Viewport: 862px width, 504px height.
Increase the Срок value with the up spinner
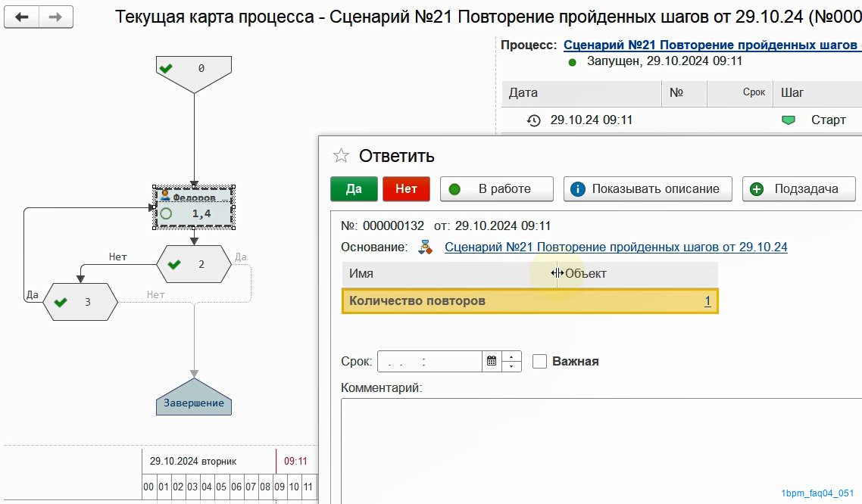[x=511, y=357]
